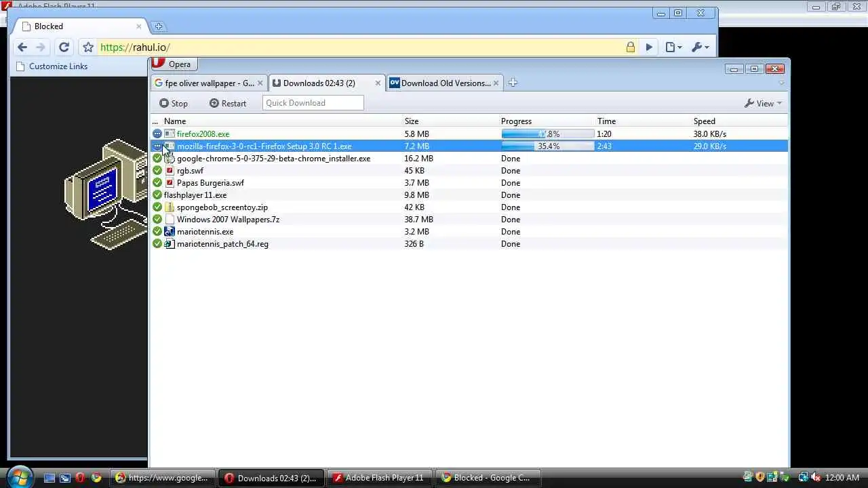Image resolution: width=868 pixels, height=488 pixels.
Task: Open Chrome's wrench tools menu
Action: point(700,47)
